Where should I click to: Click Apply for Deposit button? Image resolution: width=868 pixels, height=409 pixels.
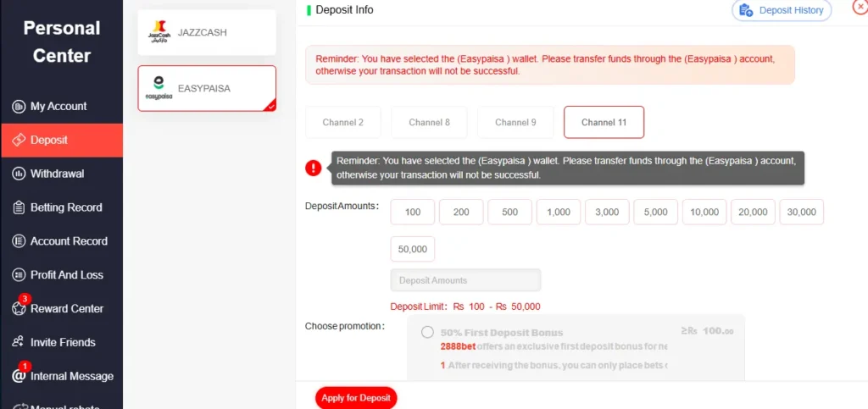tap(356, 398)
